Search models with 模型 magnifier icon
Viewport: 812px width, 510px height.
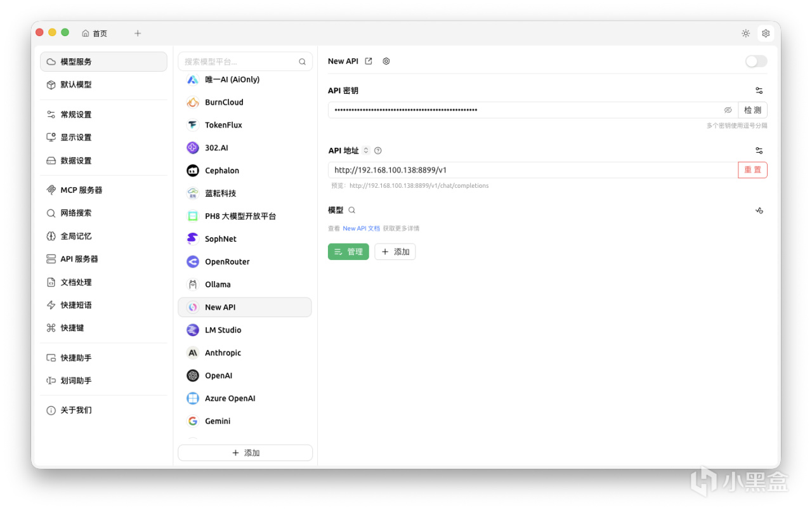[x=352, y=211]
